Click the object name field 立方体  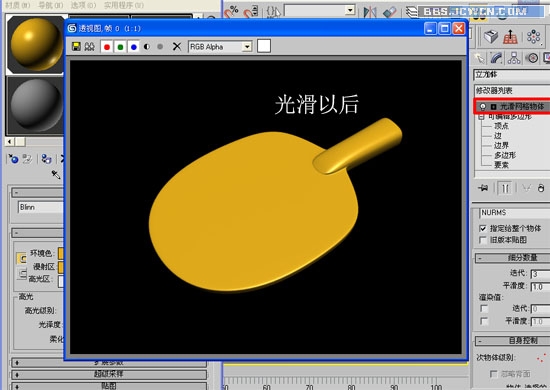click(512, 74)
